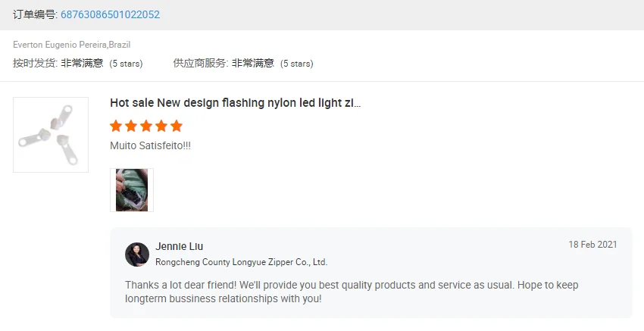Click the 'Muito Satisfeito!!!' review text
This screenshot has height=331, width=644.
tap(150, 145)
